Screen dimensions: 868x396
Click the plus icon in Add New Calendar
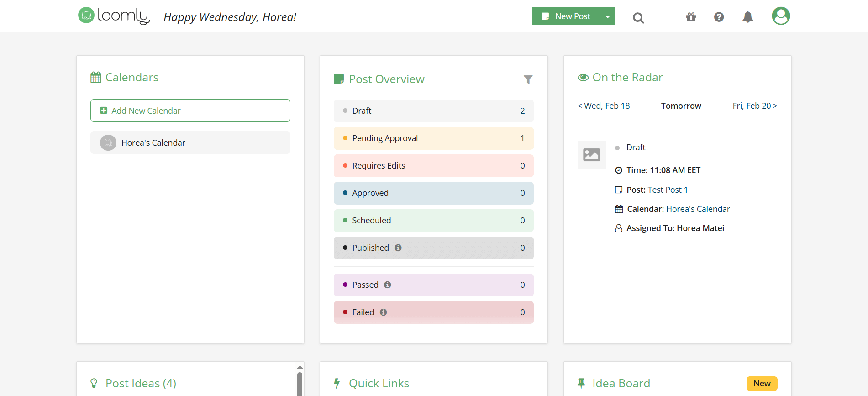point(104,111)
